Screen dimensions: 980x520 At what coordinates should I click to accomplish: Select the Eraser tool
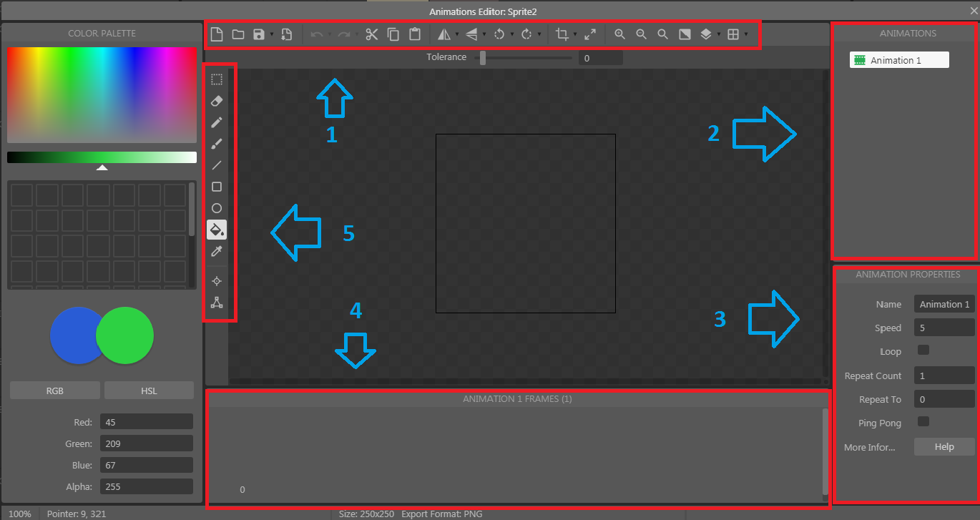217,101
